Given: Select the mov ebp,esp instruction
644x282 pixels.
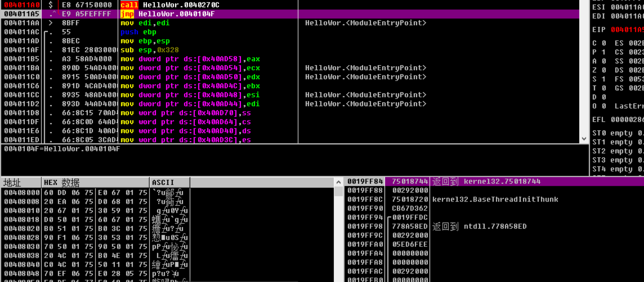Looking at the screenshot, I should click(x=145, y=41).
